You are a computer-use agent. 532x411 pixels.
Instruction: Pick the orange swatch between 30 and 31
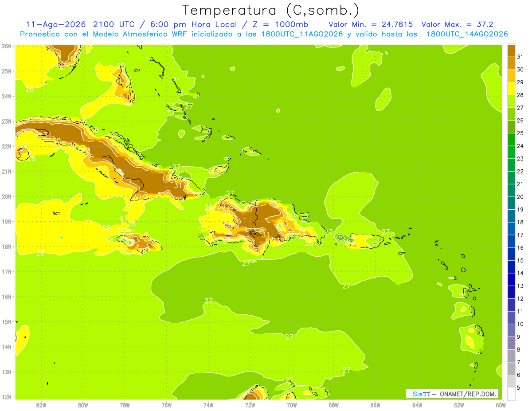(x=511, y=63)
